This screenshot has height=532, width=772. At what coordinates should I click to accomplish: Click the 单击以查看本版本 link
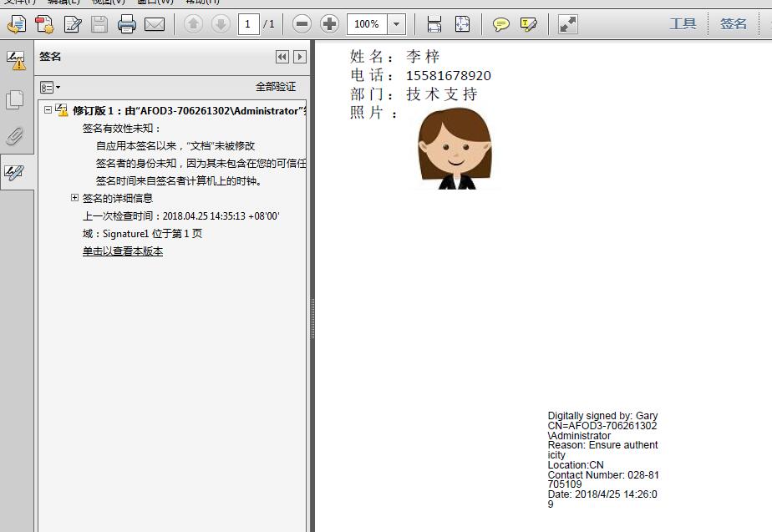click(x=123, y=251)
